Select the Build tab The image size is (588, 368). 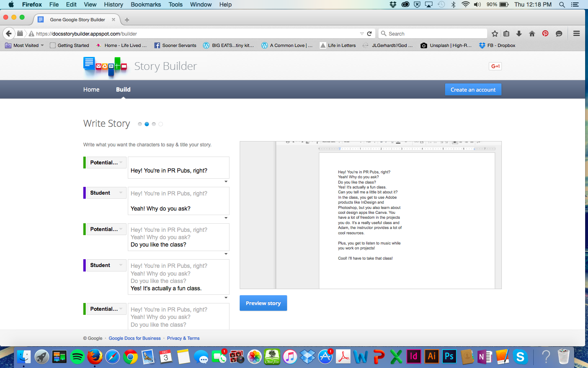(123, 90)
